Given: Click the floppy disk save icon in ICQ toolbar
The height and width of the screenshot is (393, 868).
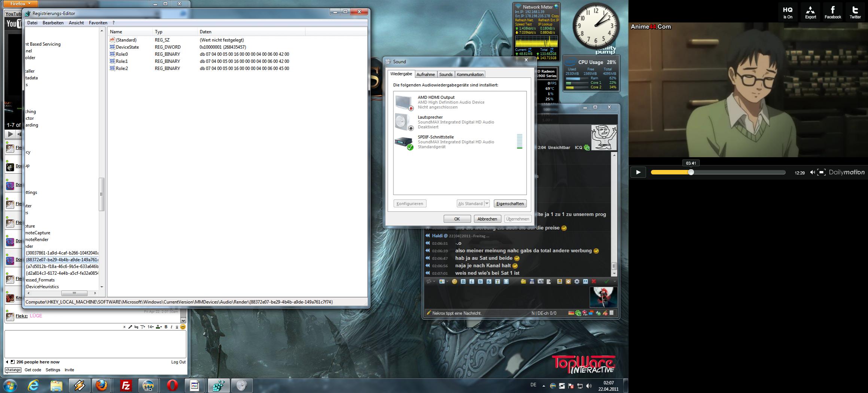Looking at the screenshot, I should pos(532,281).
